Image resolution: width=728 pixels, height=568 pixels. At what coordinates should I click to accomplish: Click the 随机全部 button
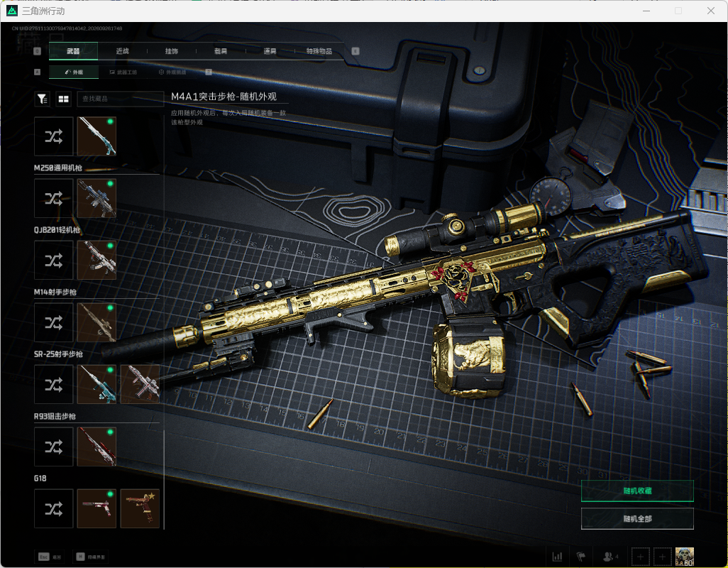point(637,519)
